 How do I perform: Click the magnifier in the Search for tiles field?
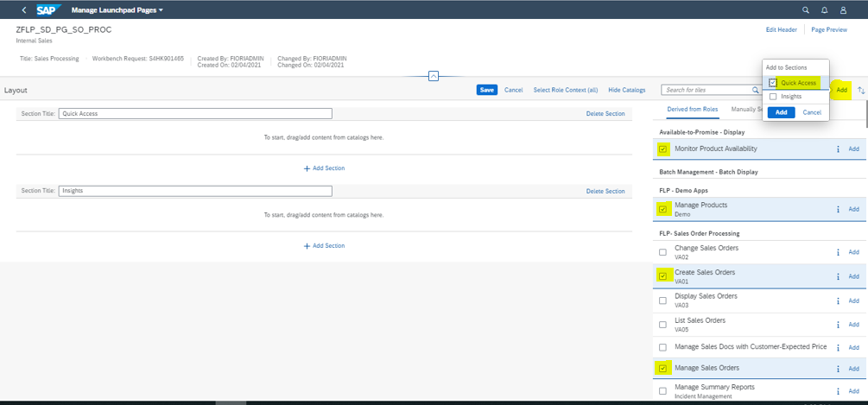click(x=755, y=90)
